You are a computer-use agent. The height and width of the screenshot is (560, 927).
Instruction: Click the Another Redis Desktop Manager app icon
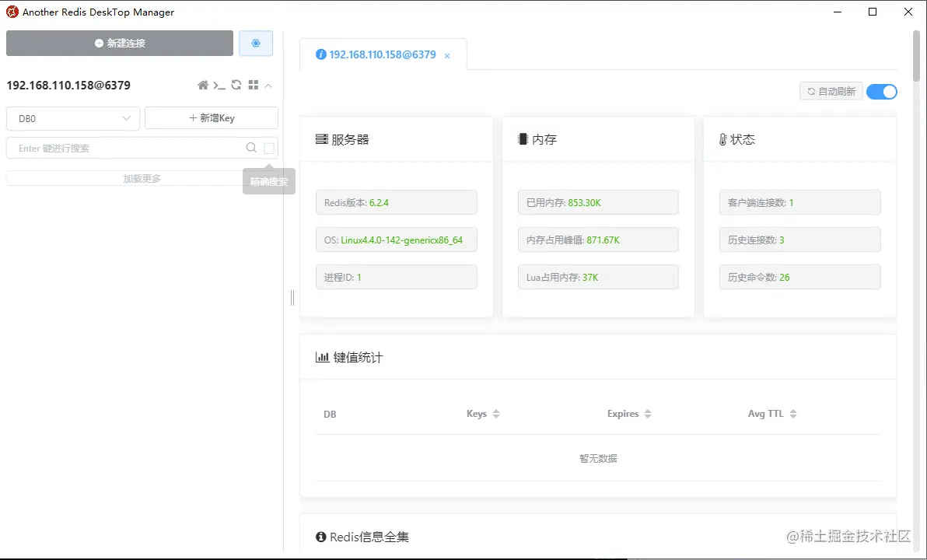(12, 12)
